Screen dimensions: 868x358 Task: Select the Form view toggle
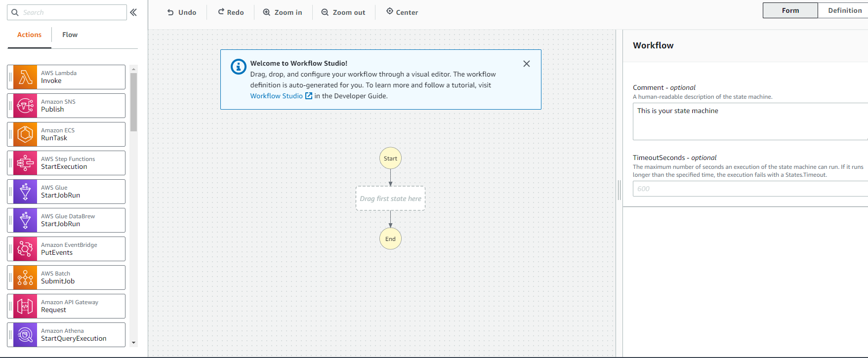click(790, 10)
